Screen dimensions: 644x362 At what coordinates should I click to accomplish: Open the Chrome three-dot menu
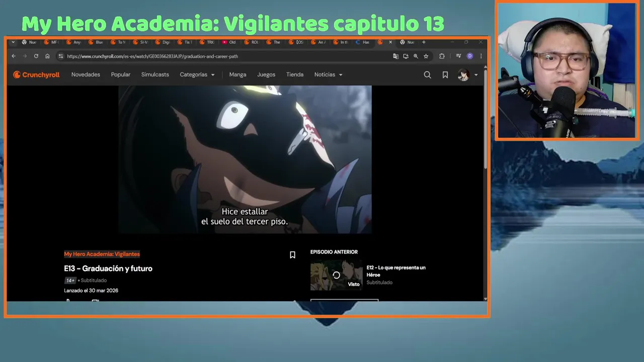(481, 56)
